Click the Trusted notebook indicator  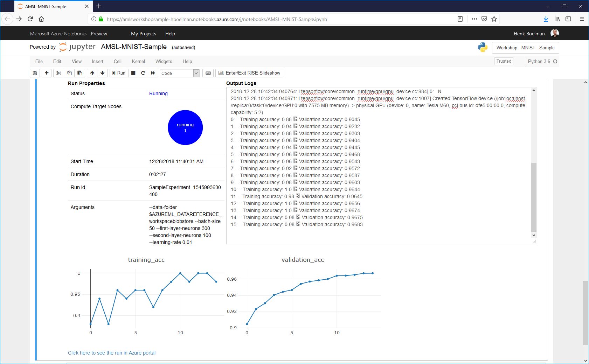coord(504,61)
